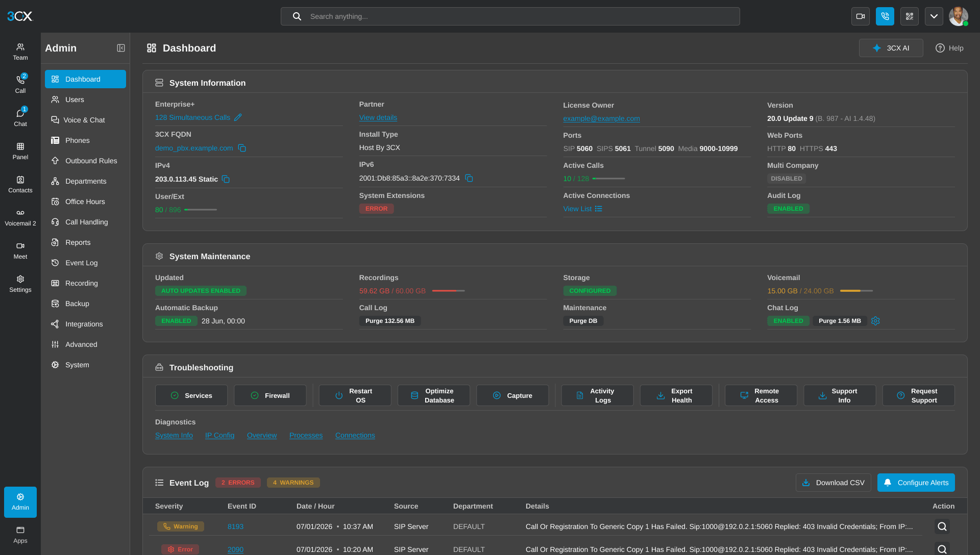
Task: Copy the IPv4 address
Action: [x=226, y=179]
